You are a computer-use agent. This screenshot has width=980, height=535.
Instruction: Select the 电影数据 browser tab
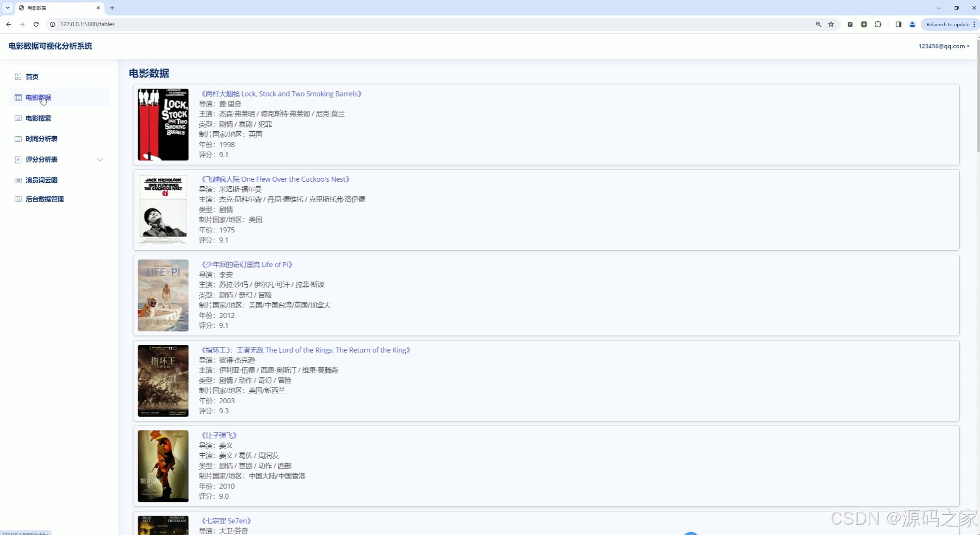pyautogui.click(x=59, y=8)
